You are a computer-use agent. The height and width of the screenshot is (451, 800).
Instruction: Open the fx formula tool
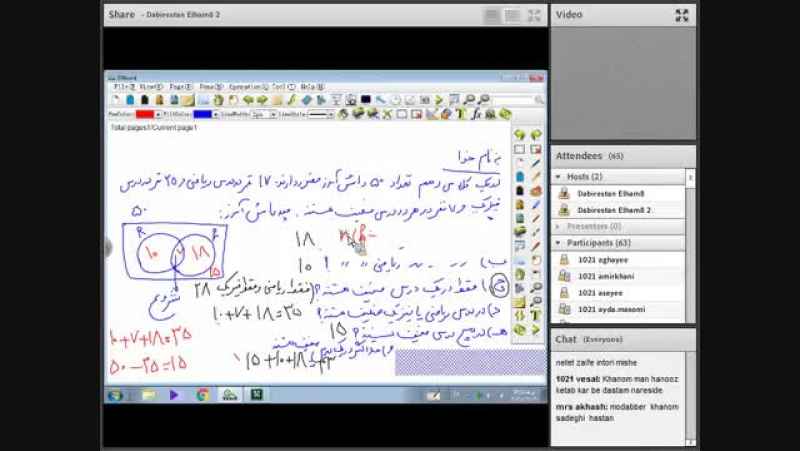(x=476, y=114)
